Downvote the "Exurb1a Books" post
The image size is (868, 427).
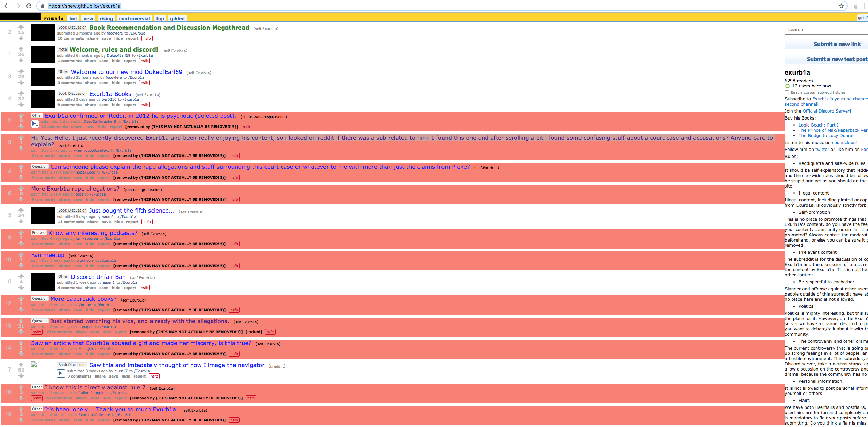tap(21, 104)
